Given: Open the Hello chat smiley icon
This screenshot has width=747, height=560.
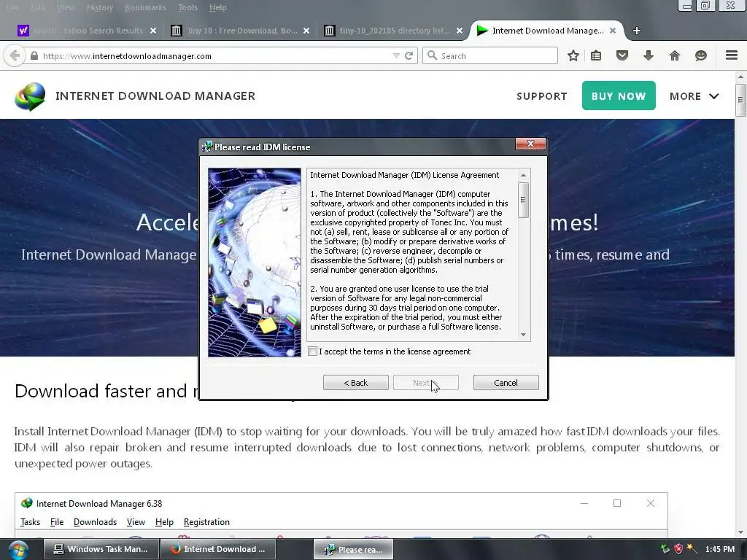Looking at the screenshot, I should coord(701,55).
